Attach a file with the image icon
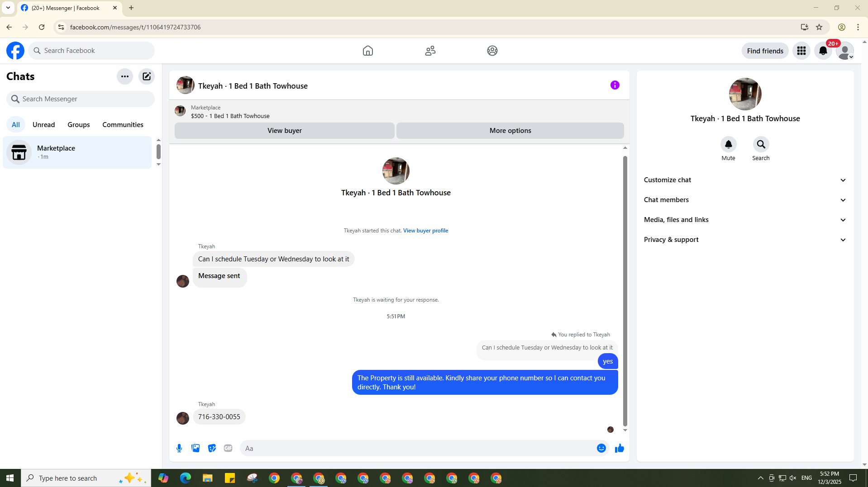This screenshot has height=487, width=868. tap(196, 448)
